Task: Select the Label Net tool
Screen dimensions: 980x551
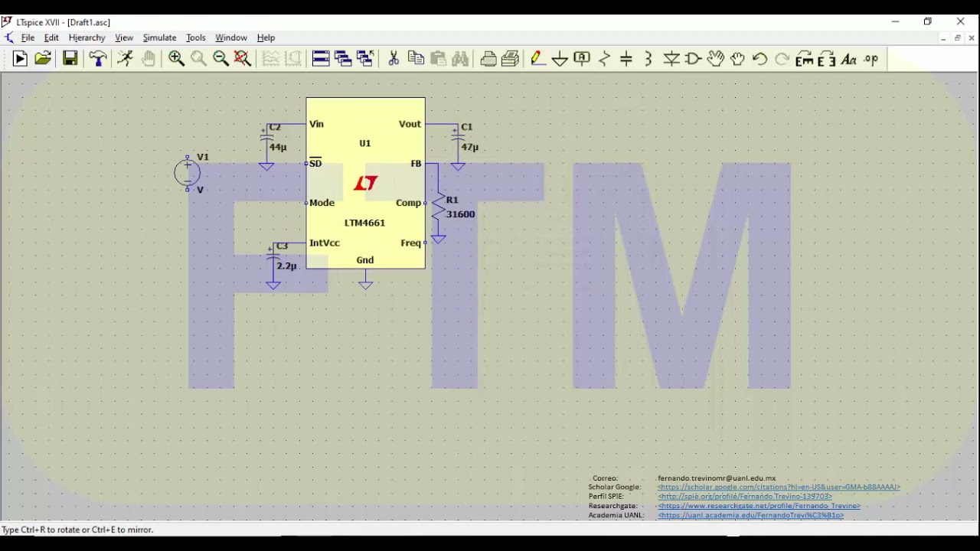Action: tap(582, 59)
